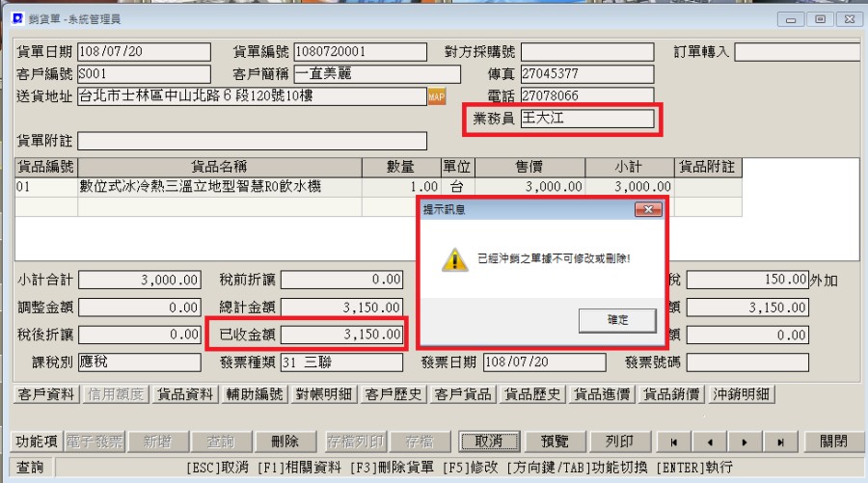Image resolution: width=868 pixels, height=483 pixels.
Task: Go to first record navigation arrow
Action: 674,442
